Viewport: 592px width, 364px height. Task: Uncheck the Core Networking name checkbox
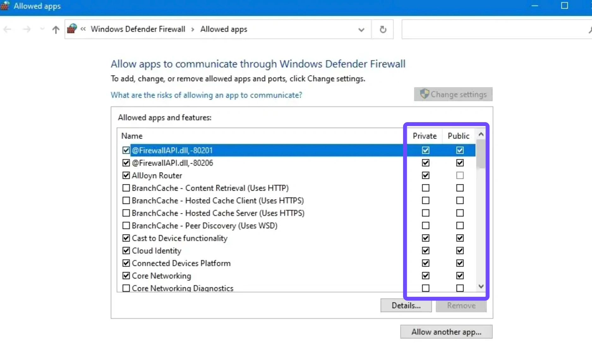pyautogui.click(x=126, y=276)
